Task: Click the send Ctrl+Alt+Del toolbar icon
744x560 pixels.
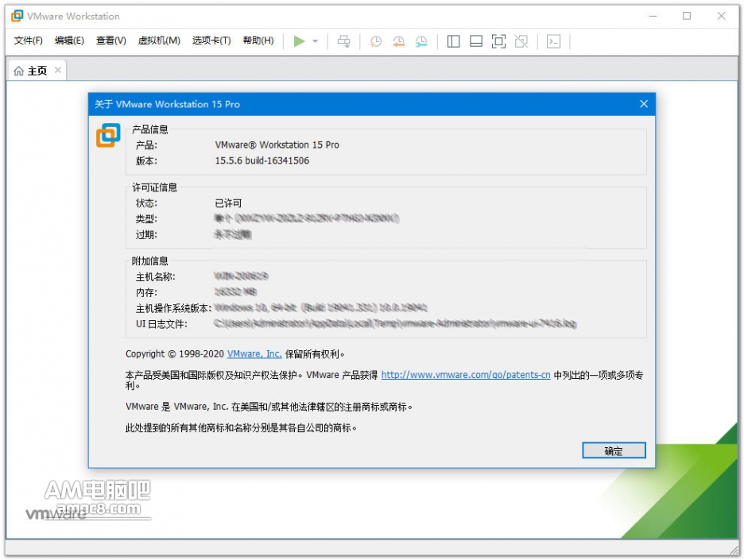Action: coord(344,41)
